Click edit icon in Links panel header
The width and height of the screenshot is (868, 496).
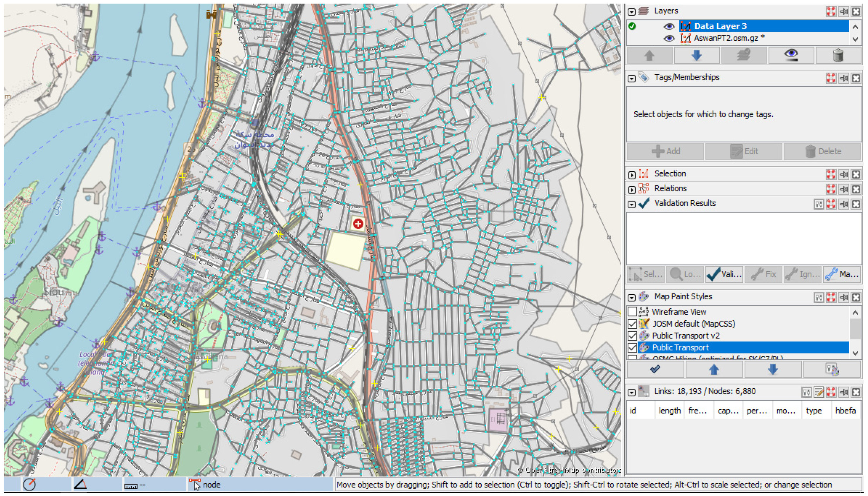[819, 392]
